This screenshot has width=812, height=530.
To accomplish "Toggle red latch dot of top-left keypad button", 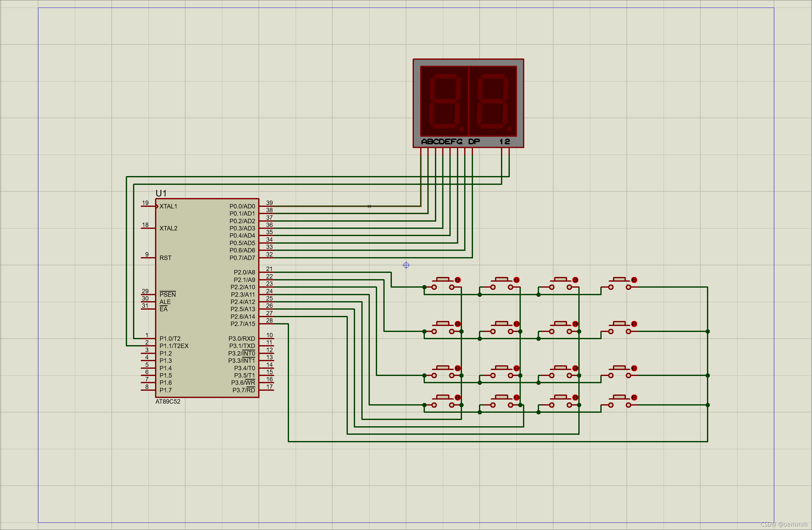I will click(x=458, y=280).
